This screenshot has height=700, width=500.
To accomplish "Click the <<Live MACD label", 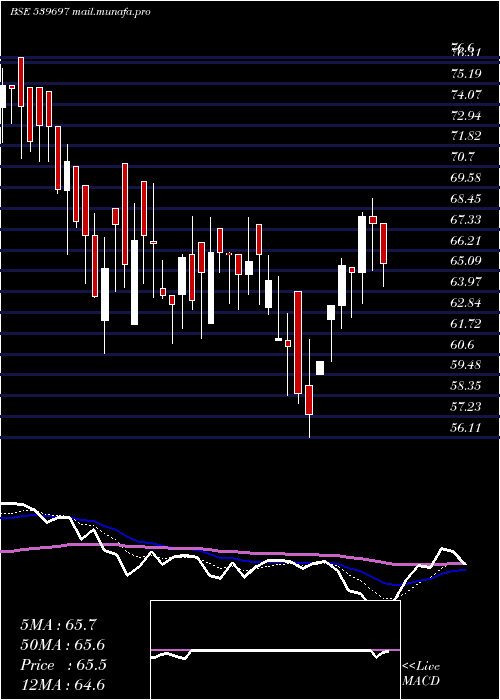I will click(421, 674).
